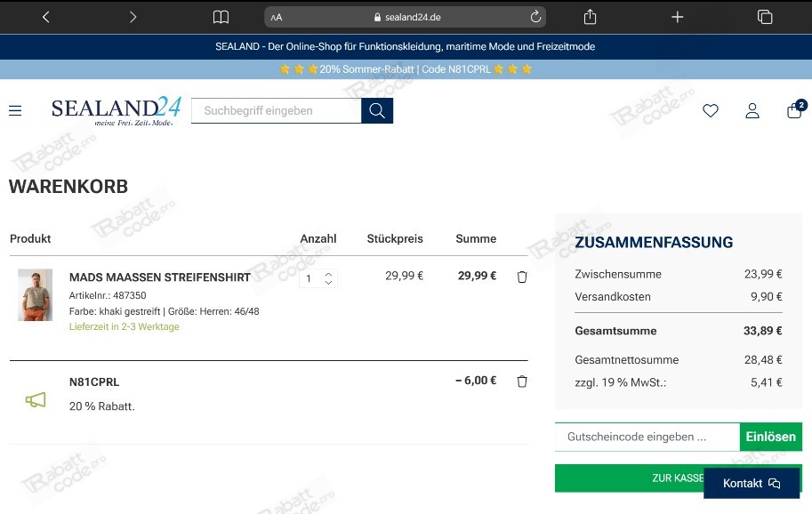Increase quantity with the up arrow
Viewport: 812px width, 514px height.
[328, 274]
